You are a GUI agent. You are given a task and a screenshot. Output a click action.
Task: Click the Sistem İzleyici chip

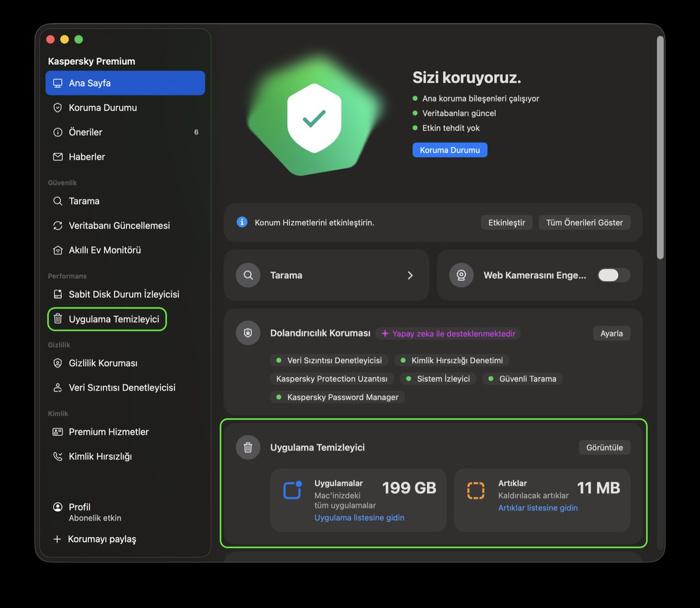(438, 379)
